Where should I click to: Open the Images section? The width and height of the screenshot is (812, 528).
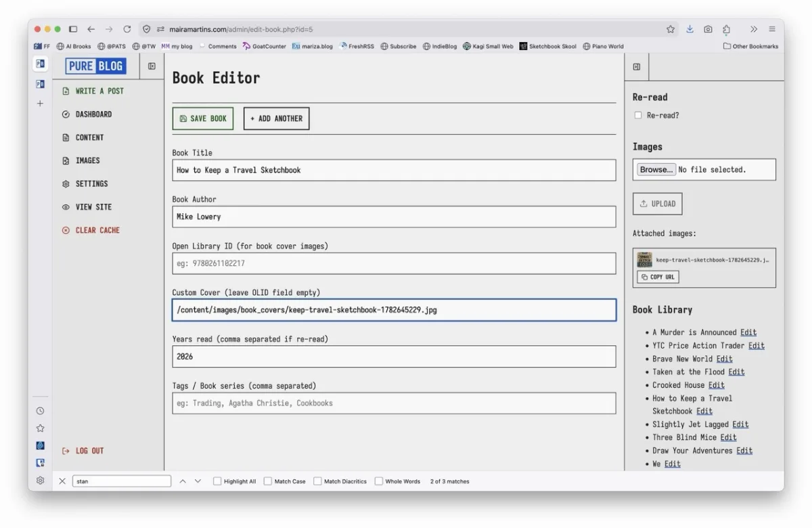point(81,160)
